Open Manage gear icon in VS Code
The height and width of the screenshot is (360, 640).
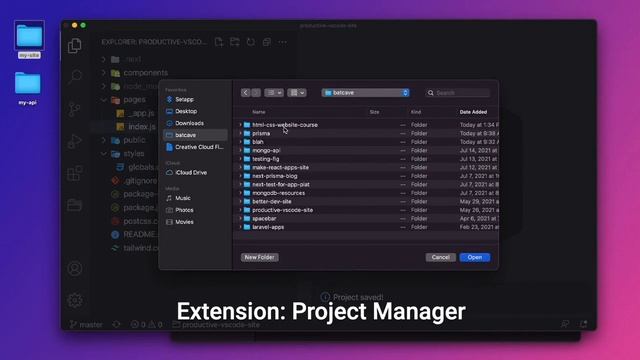click(75, 300)
